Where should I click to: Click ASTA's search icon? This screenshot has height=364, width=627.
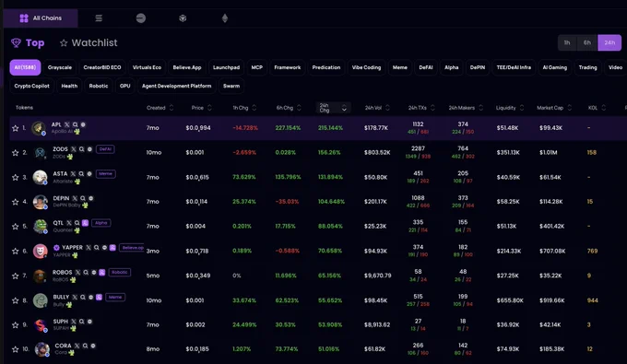click(81, 174)
